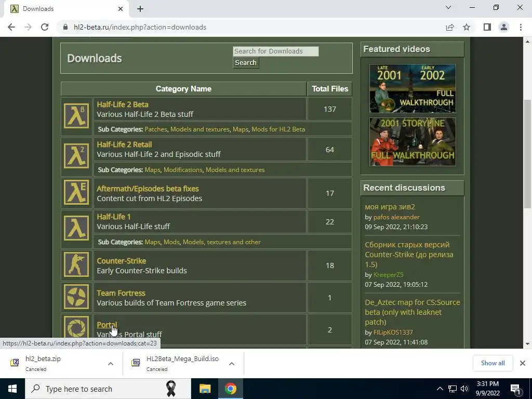
Task: Open Models, textures and other sub category
Action: [x=221, y=242]
